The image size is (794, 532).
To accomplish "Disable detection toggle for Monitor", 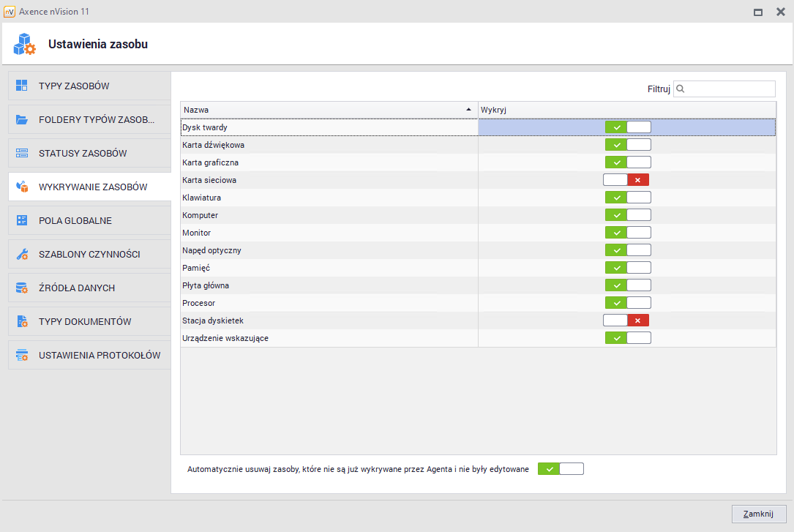I will click(628, 233).
